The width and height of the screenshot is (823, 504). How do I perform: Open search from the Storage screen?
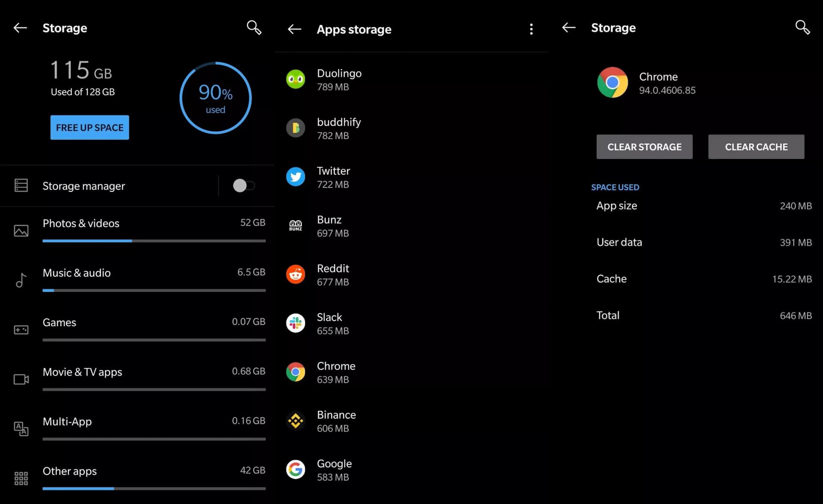pyautogui.click(x=254, y=27)
